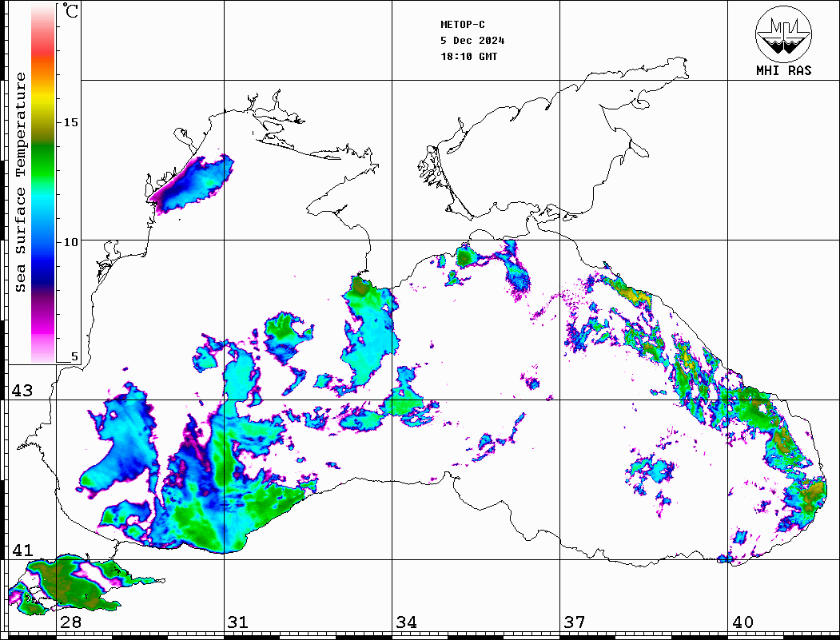Click the '°C' unit label
Image resolution: width=840 pixels, height=640 pixels.
(70, 10)
